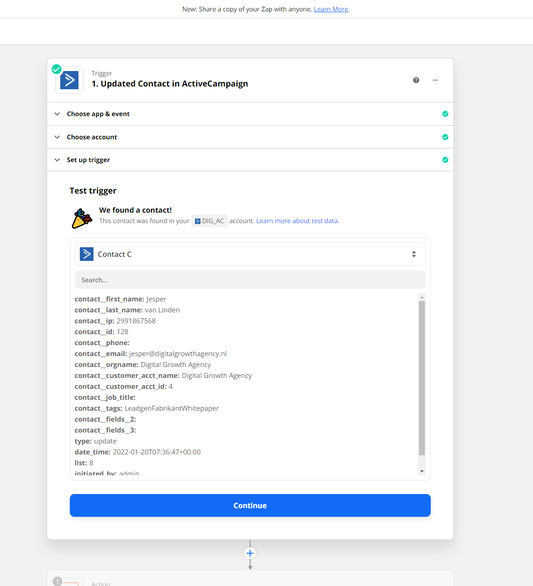Click the contact_email field row
Viewport: 533px width, 586px height.
[x=151, y=354]
